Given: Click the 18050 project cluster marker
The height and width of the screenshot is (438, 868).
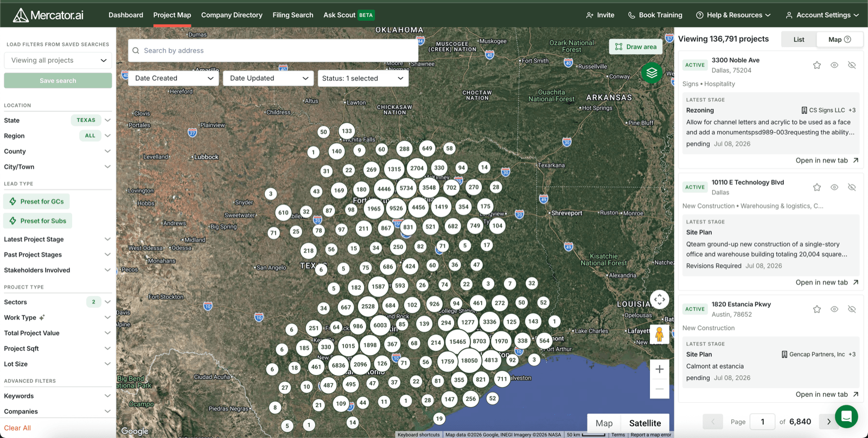Looking at the screenshot, I should pos(469,360).
